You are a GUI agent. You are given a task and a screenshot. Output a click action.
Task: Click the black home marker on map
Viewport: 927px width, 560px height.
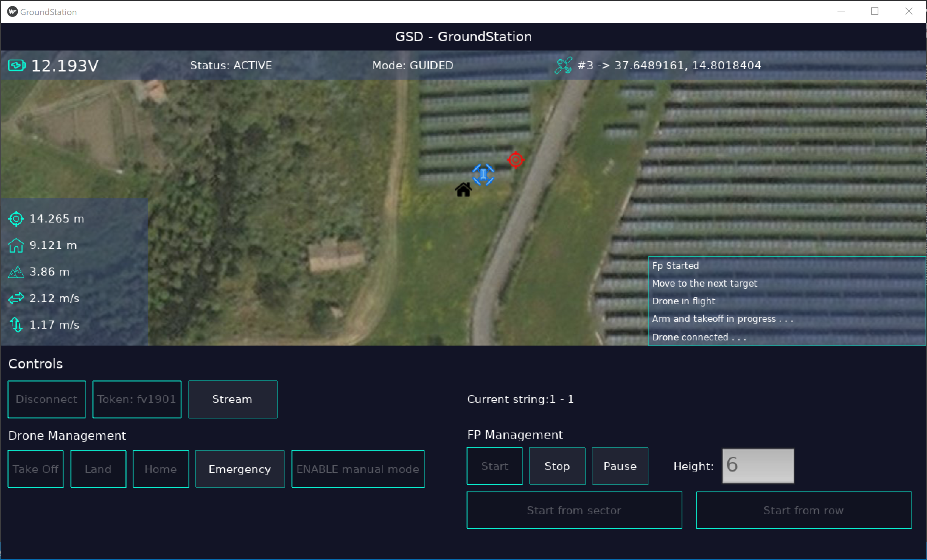(463, 189)
